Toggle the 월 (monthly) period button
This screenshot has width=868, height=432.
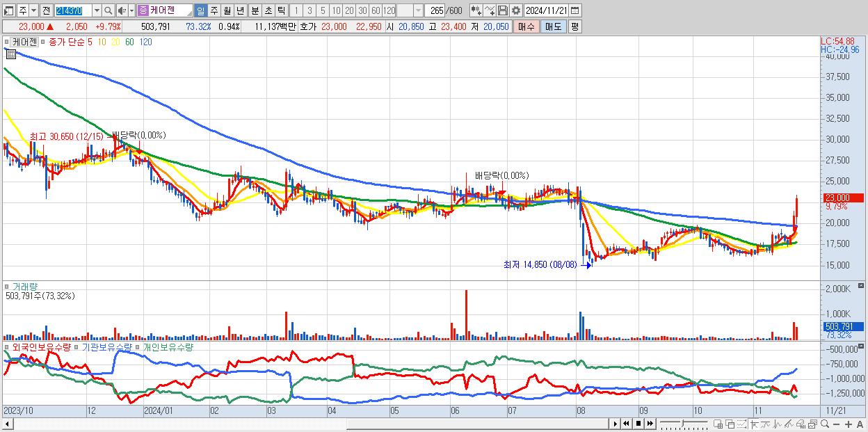(227, 10)
